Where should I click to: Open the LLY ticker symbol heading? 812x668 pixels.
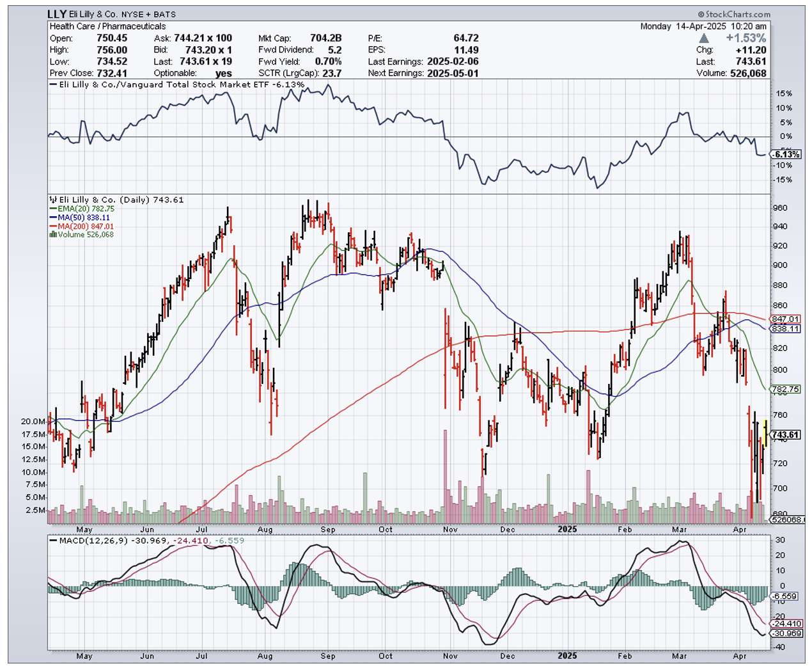pos(57,14)
